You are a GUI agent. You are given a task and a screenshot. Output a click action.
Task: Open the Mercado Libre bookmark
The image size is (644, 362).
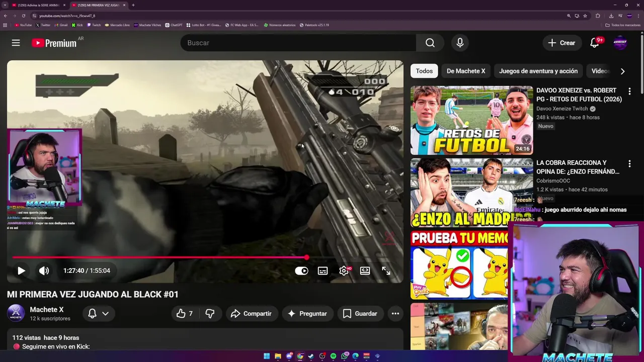tap(117, 25)
